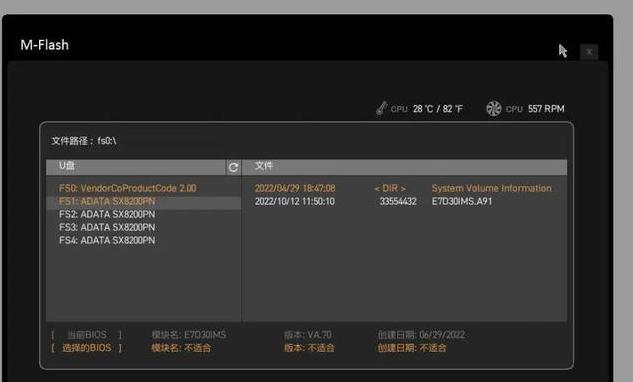Select drive FS3: ADATA SX8200PN
The width and height of the screenshot is (633, 382).
pos(107,227)
